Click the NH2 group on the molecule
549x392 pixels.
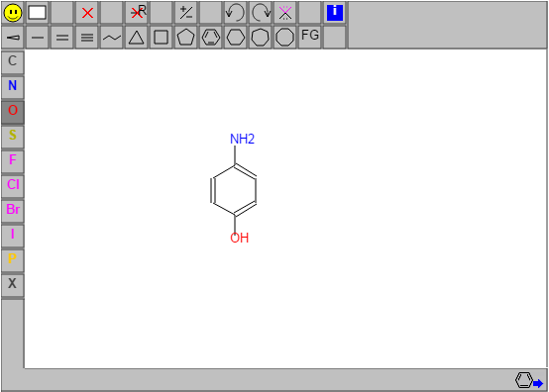click(x=242, y=140)
